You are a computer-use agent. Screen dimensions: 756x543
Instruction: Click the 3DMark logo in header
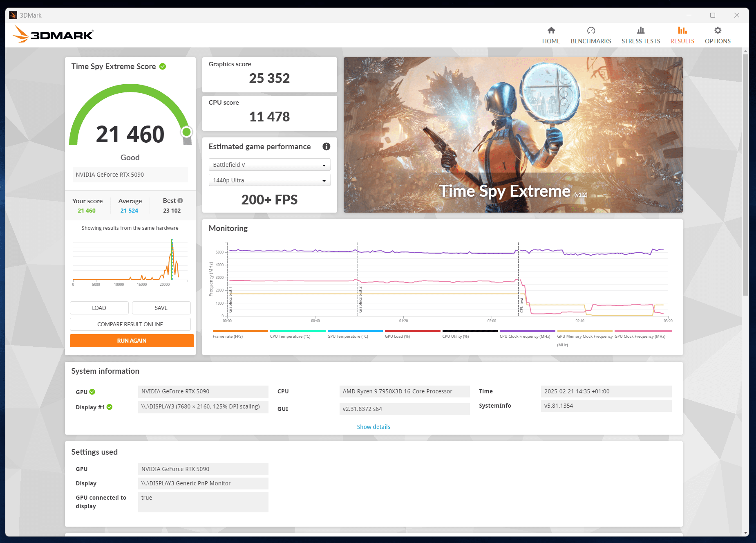pyautogui.click(x=53, y=34)
